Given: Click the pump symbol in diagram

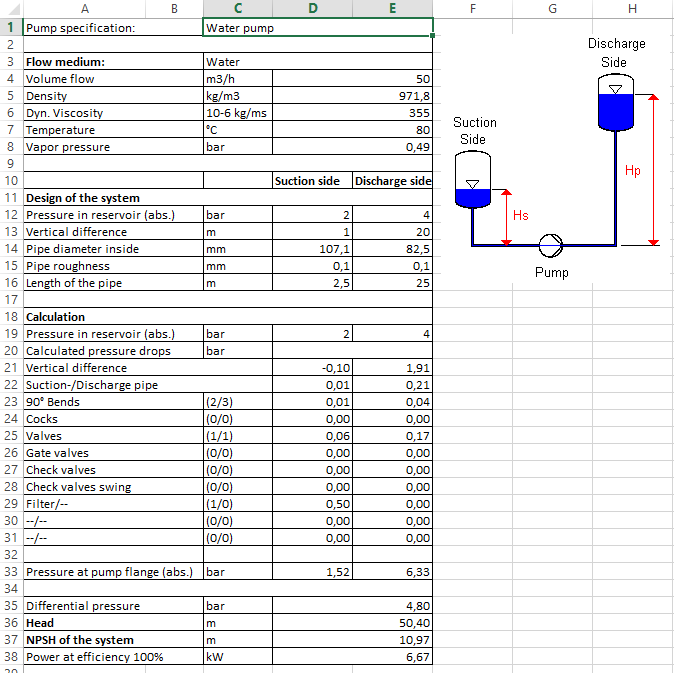Looking at the screenshot, I should (551, 245).
